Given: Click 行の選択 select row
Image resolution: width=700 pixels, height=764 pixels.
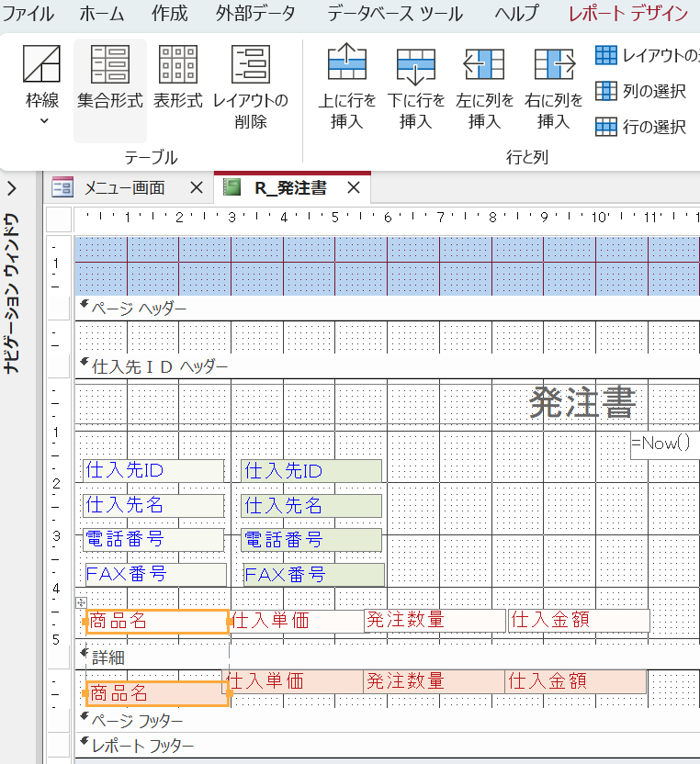Looking at the screenshot, I should click(x=641, y=127).
